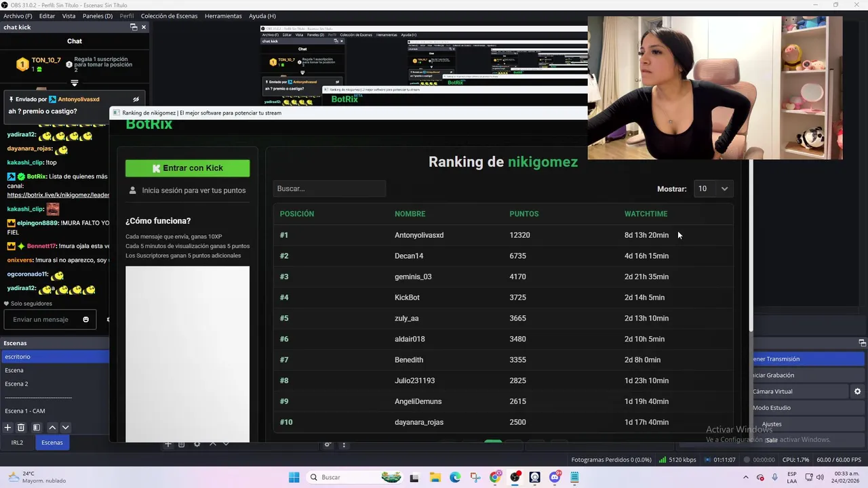Open Herramientas menu

pos(223,16)
